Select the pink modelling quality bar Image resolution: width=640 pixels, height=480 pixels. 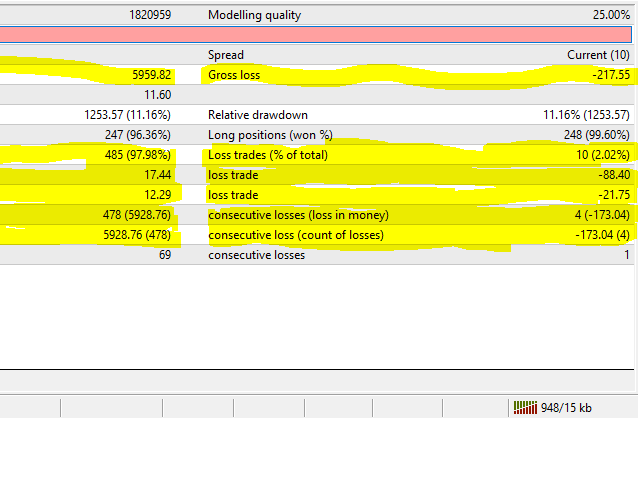pos(316,34)
